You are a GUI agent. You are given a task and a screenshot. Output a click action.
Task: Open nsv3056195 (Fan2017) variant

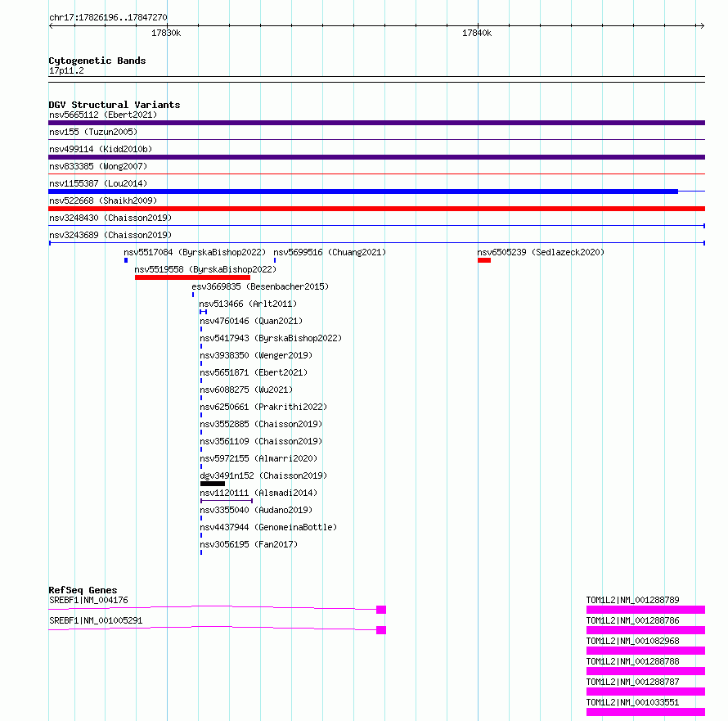point(249,544)
